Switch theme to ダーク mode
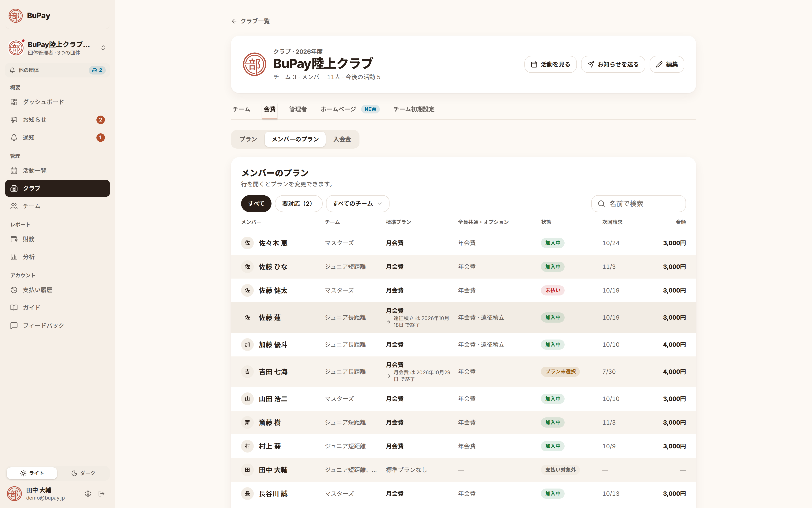Image resolution: width=812 pixels, height=508 pixels. [83, 473]
